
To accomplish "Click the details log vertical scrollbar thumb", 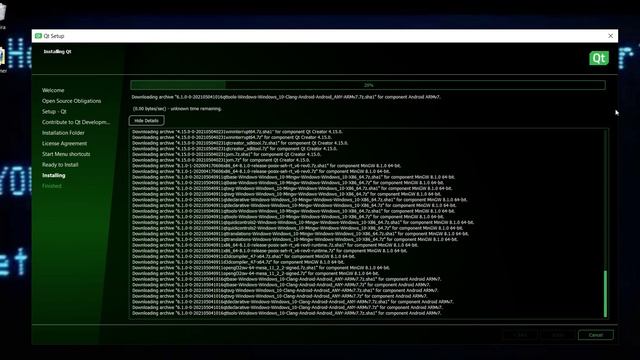I will click(605, 293).
